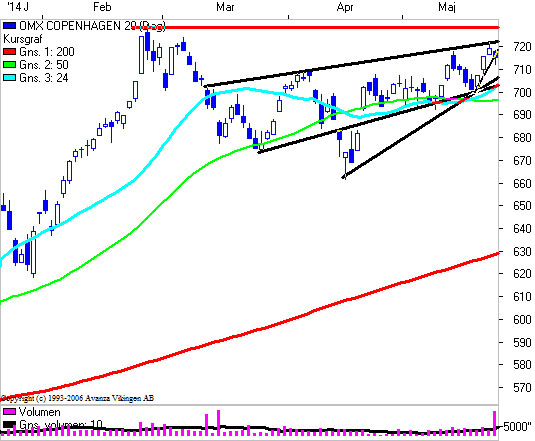Click the magenta Volumen legend swatch
The width and height of the screenshot is (535, 441).
click(10, 412)
